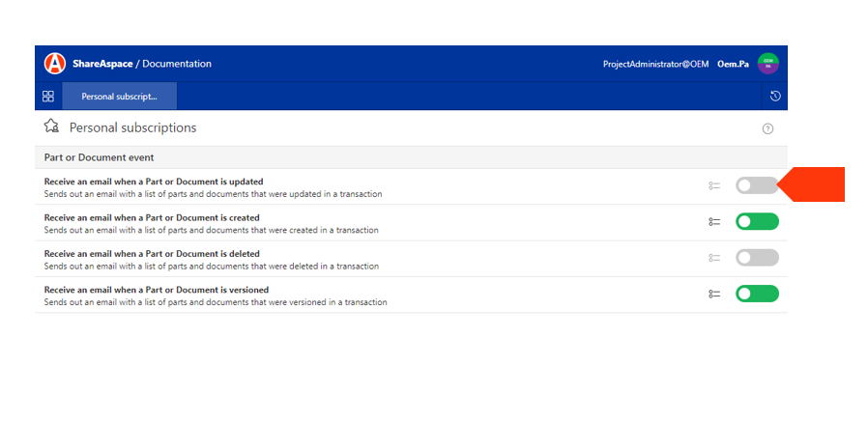This screenshot has height=422, width=868.
Task: Open the user avatar in header
Action: pos(768,64)
